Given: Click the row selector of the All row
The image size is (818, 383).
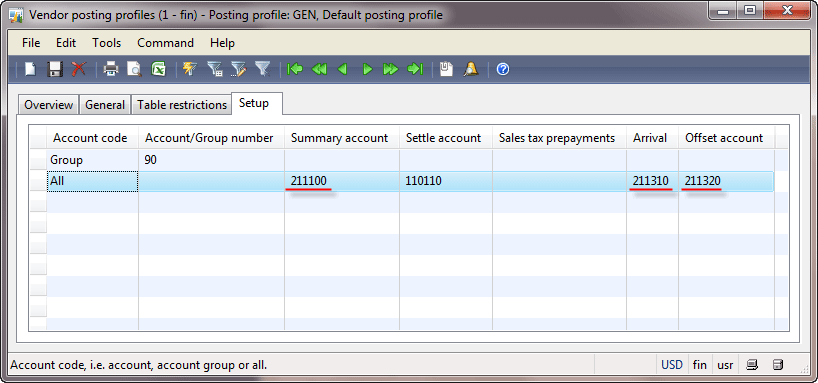Looking at the screenshot, I should tap(38, 181).
